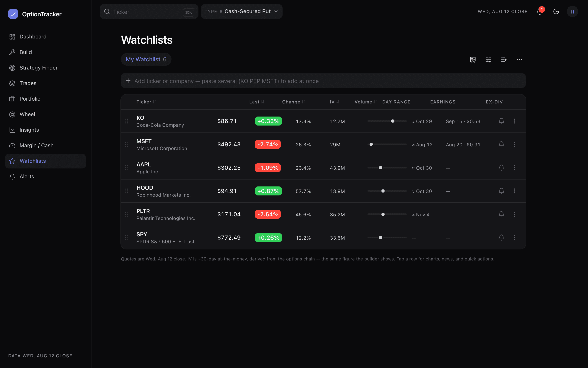
Task: Navigate to Trades in the sidebar
Action: 46,83
